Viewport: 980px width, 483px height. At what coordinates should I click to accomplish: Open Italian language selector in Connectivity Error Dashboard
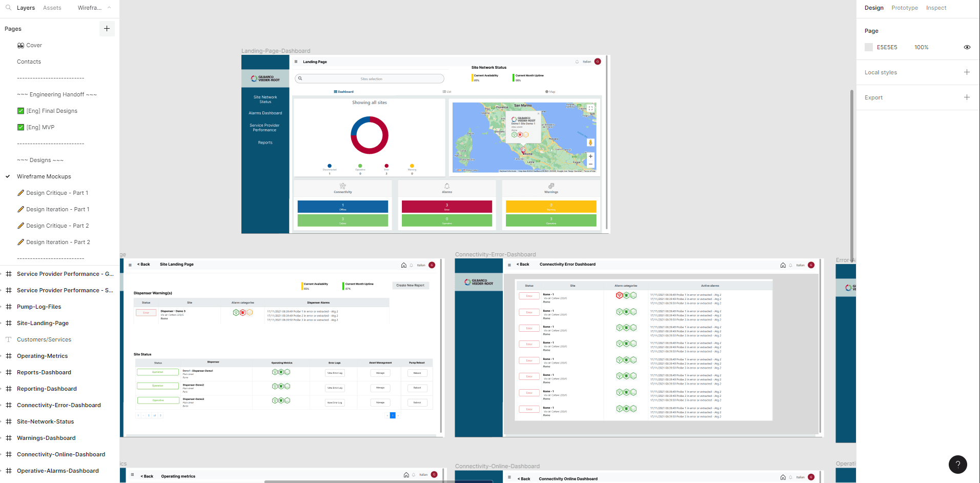pyautogui.click(x=800, y=265)
